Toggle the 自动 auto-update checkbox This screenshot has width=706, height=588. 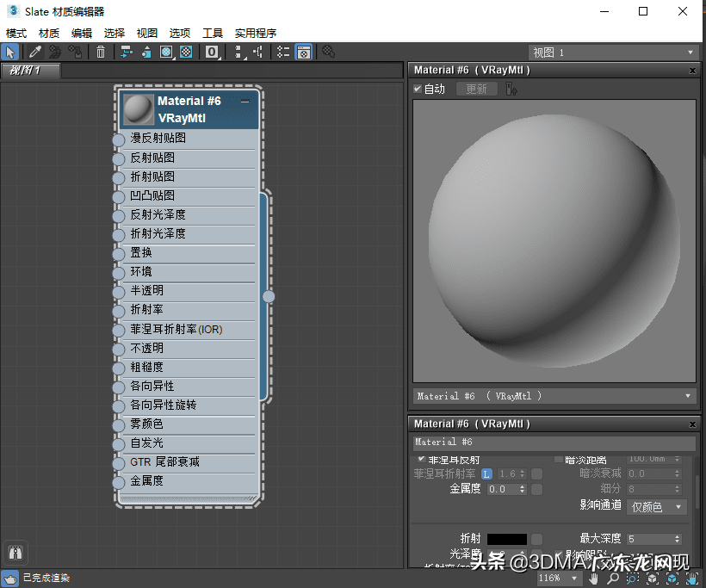[418, 89]
